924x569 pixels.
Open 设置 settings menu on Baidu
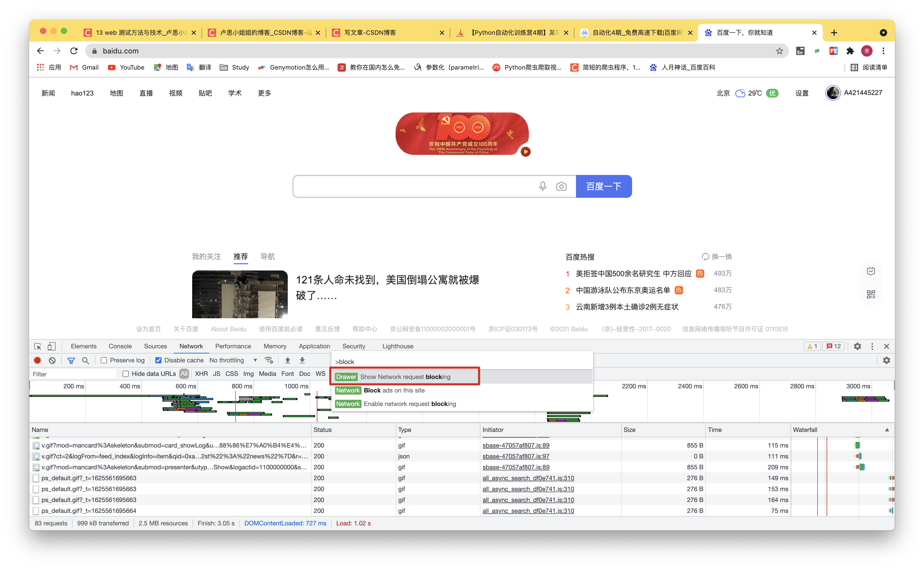(802, 93)
